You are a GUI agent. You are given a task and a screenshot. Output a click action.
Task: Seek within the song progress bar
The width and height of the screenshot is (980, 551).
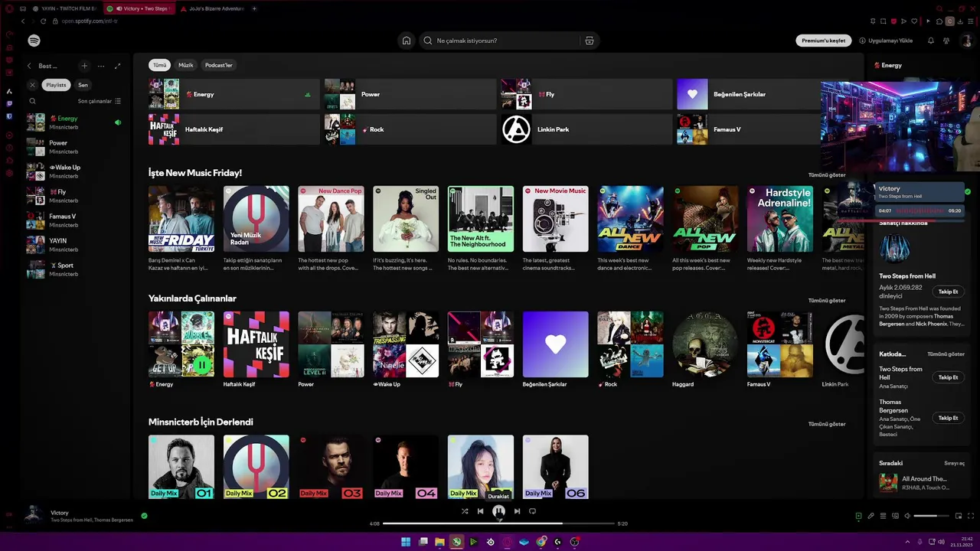pos(498,523)
